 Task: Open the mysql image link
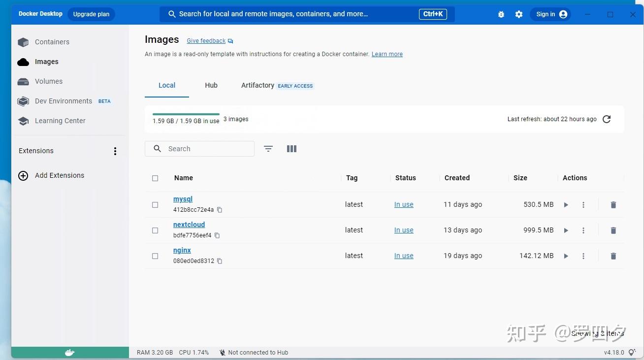[183, 199]
